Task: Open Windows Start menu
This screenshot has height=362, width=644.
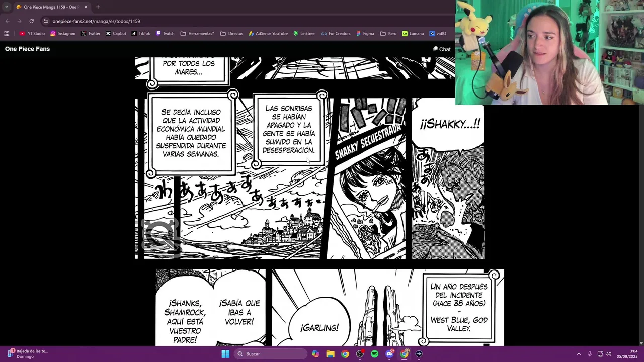Action: click(225, 354)
